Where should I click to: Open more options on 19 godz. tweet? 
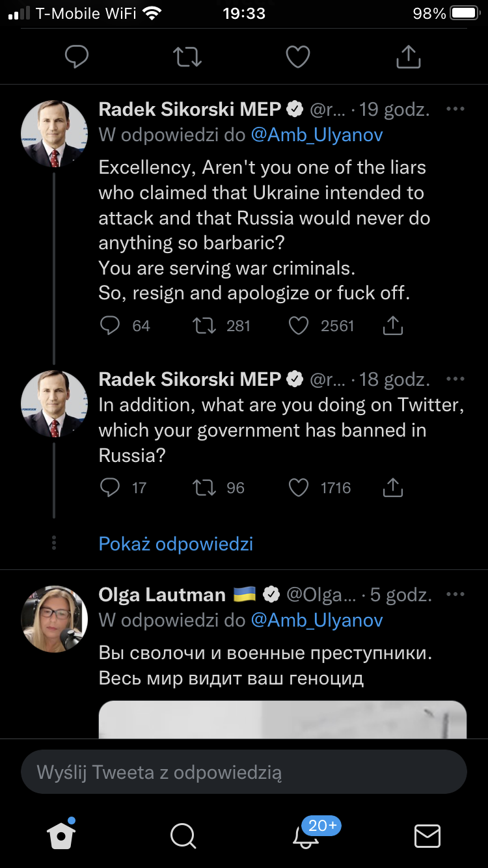[455, 109]
